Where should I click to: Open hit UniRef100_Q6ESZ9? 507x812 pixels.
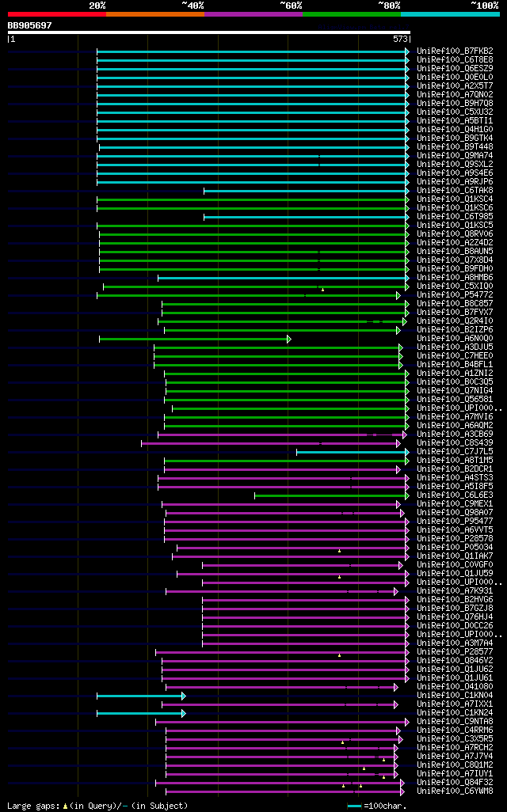point(456,69)
